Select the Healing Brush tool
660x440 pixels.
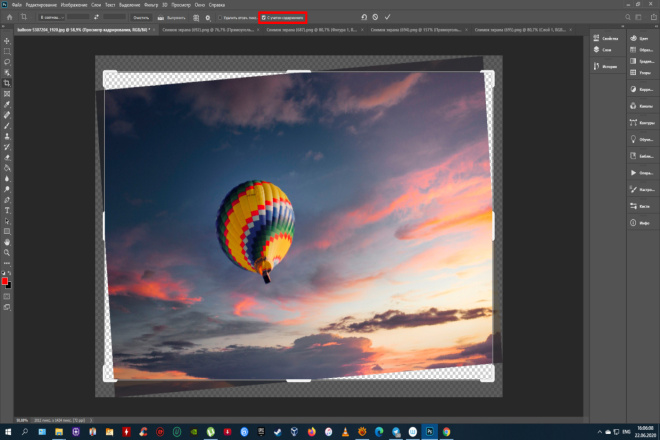coord(7,115)
